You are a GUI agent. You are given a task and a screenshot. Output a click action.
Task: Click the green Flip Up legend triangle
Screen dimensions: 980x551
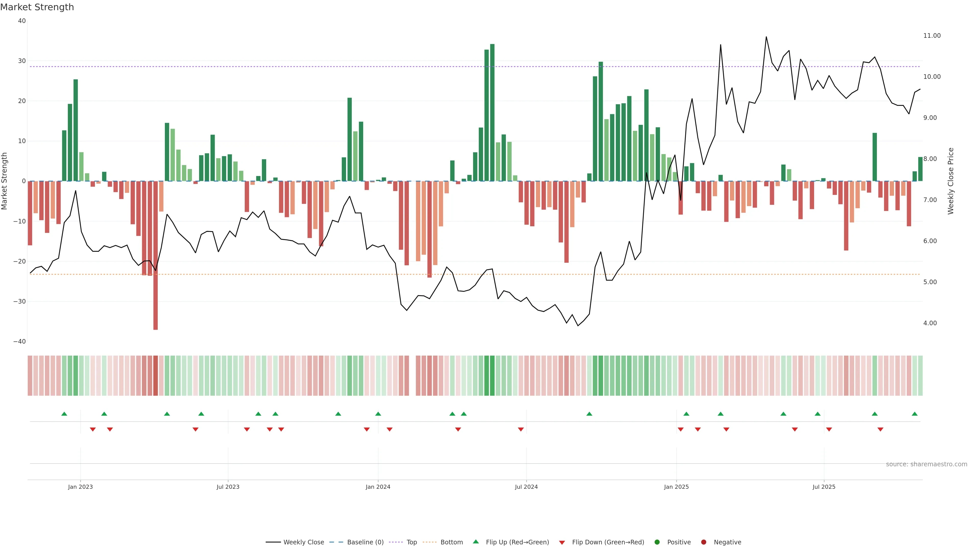(x=475, y=542)
